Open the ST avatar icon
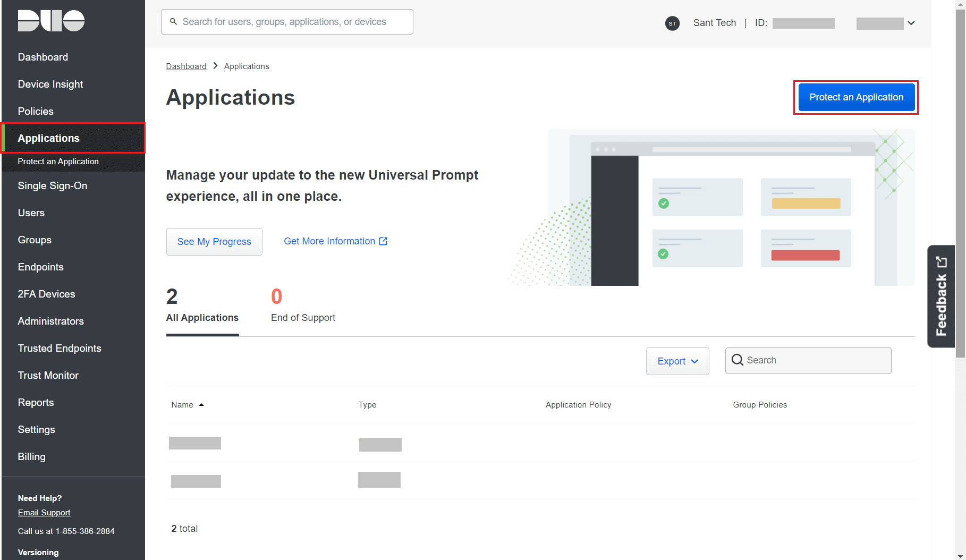 click(x=672, y=23)
